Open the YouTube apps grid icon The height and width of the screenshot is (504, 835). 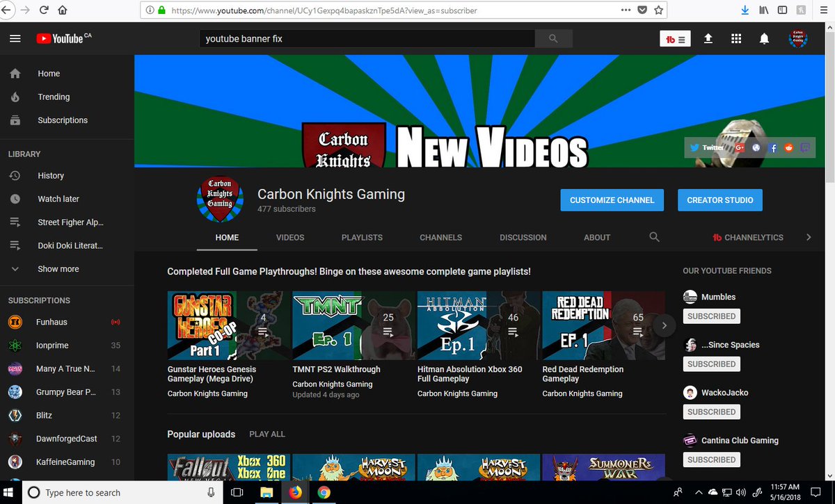(x=736, y=39)
